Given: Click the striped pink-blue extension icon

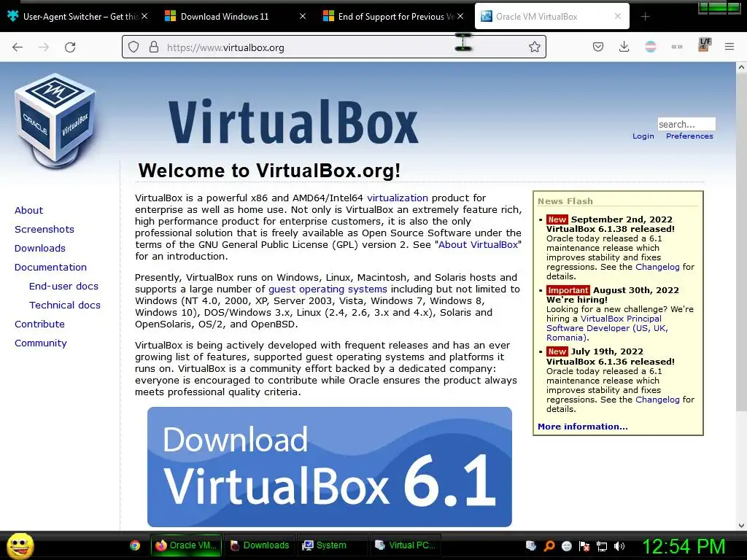Looking at the screenshot, I should 650,47.
